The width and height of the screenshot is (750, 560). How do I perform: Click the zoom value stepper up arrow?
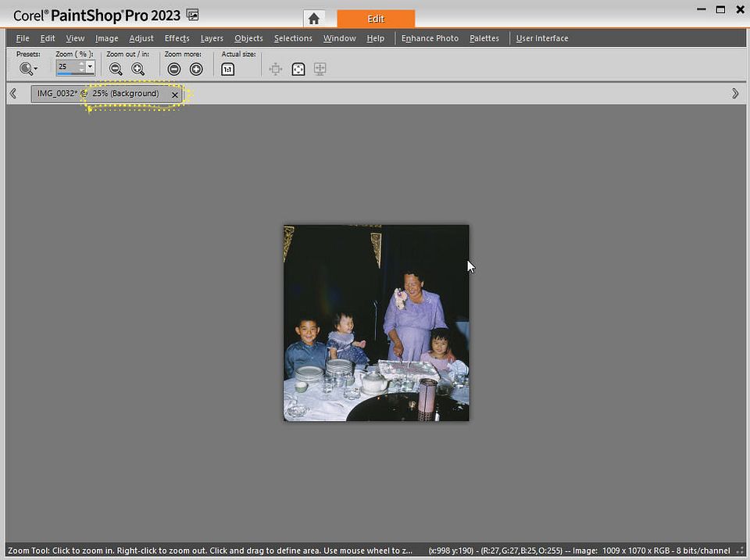pos(80,64)
